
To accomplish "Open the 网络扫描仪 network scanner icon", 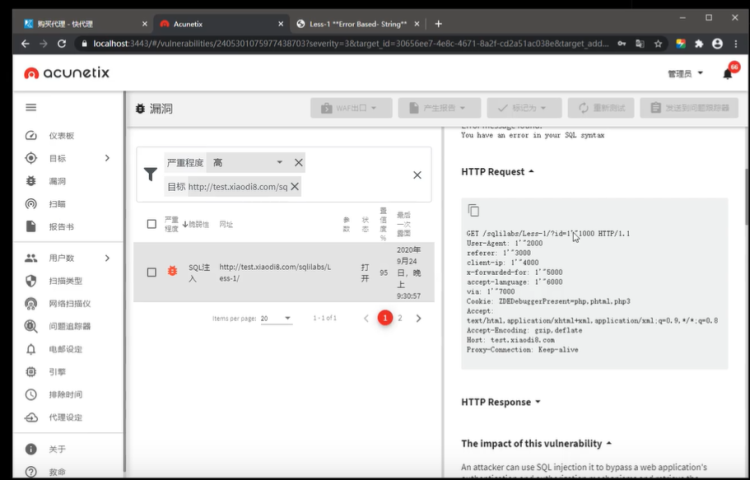I will tap(31, 304).
